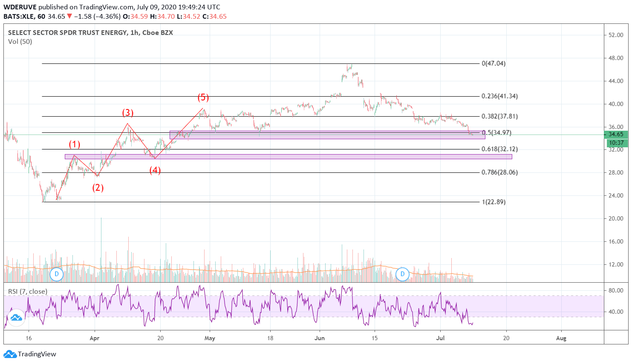Click the Fibonacci label 1(22.89)

coord(493,202)
